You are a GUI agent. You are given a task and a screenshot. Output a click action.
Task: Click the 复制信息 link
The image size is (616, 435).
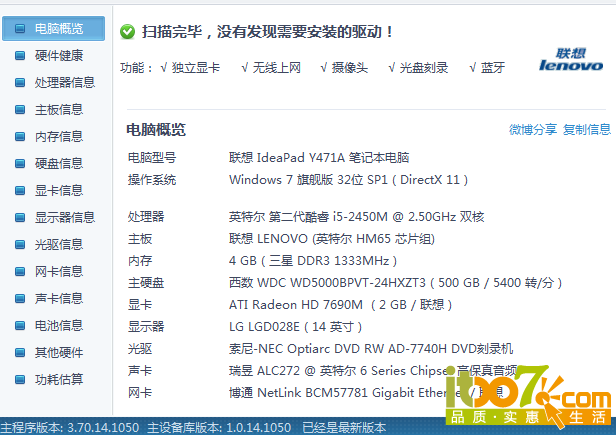587,129
